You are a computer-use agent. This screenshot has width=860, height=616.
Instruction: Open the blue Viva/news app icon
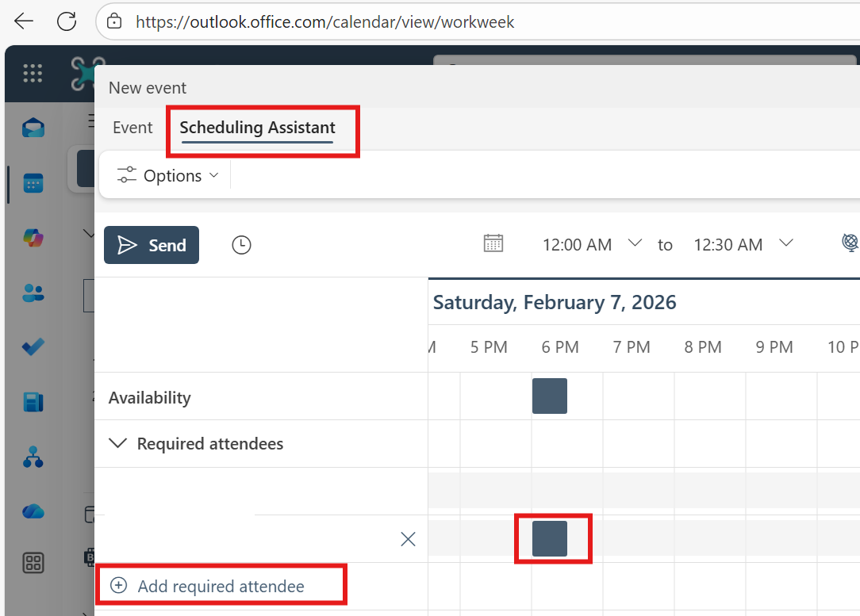pos(33,402)
